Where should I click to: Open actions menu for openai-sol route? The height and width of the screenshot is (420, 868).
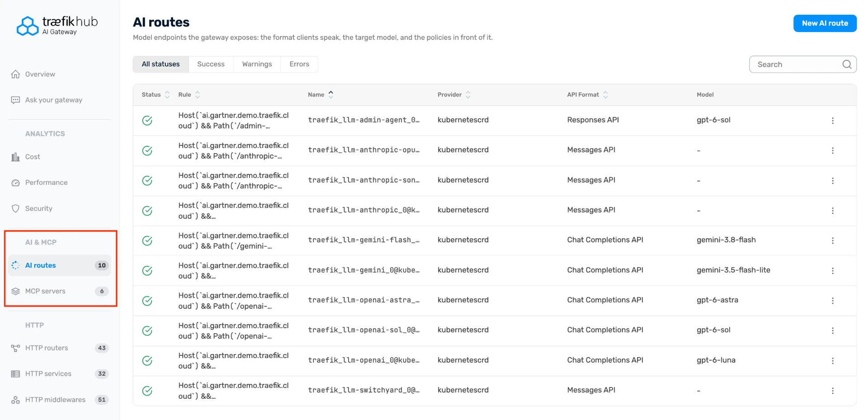[833, 330]
